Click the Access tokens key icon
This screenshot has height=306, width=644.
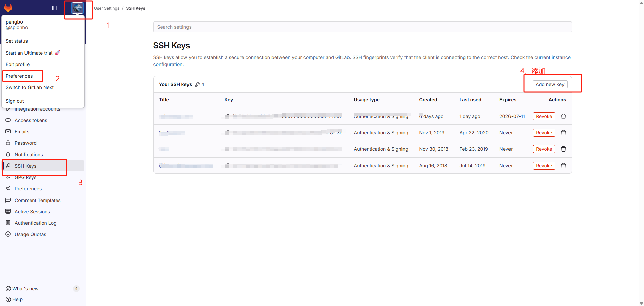coord(8,120)
